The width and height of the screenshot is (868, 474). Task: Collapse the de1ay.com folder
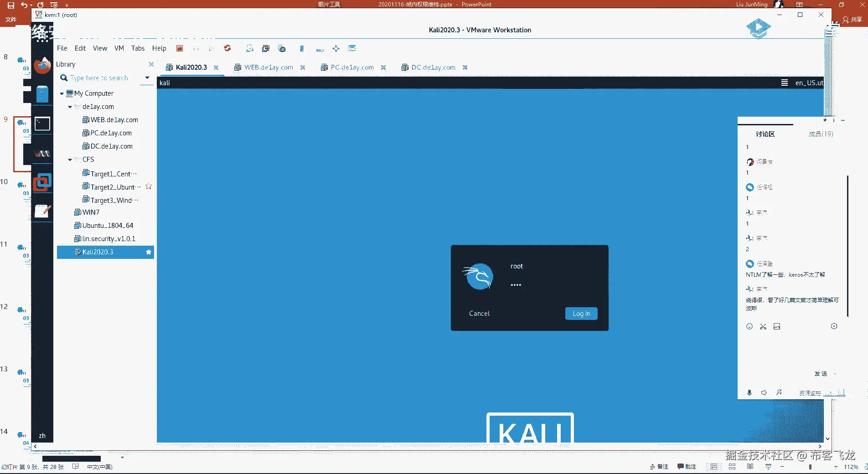[70, 107]
